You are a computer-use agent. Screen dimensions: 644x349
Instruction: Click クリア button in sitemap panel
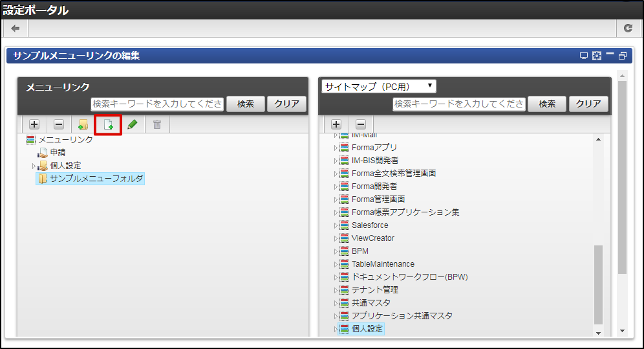pyautogui.click(x=588, y=104)
